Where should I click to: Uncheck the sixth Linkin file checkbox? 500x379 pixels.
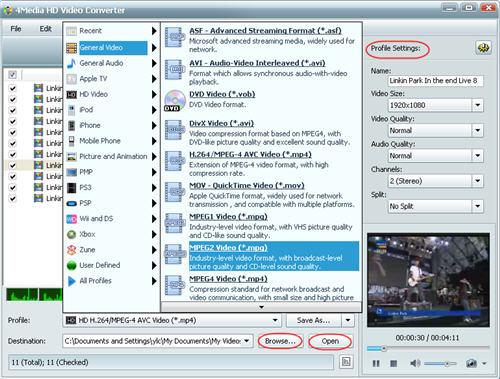(x=12, y=143)
